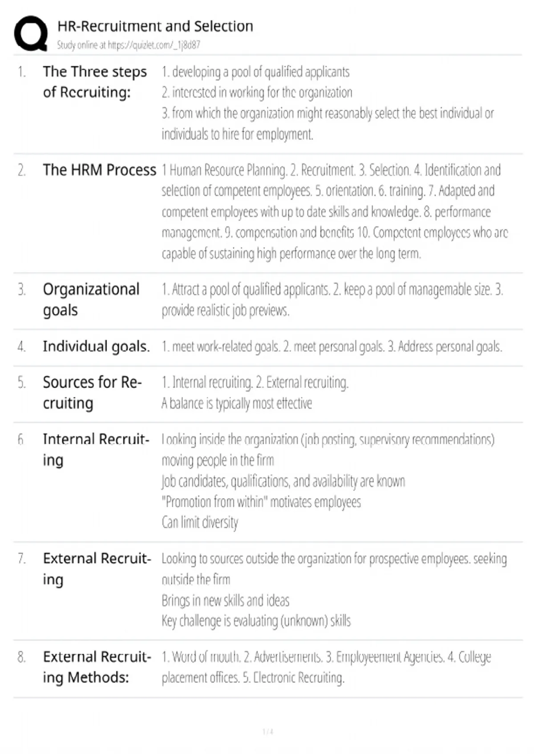Select the 'Individual goals.' term
This screenshot has height=756, width=534.
tap(97, 346)
